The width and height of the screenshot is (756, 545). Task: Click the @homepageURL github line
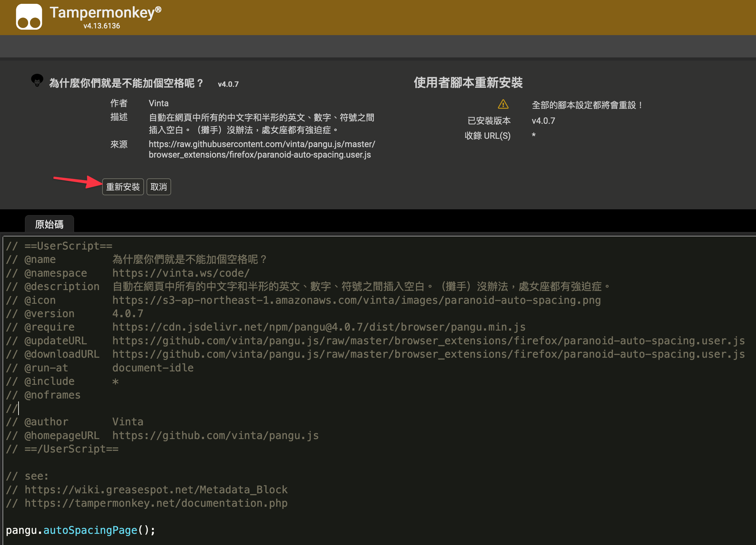click(162, 436)
